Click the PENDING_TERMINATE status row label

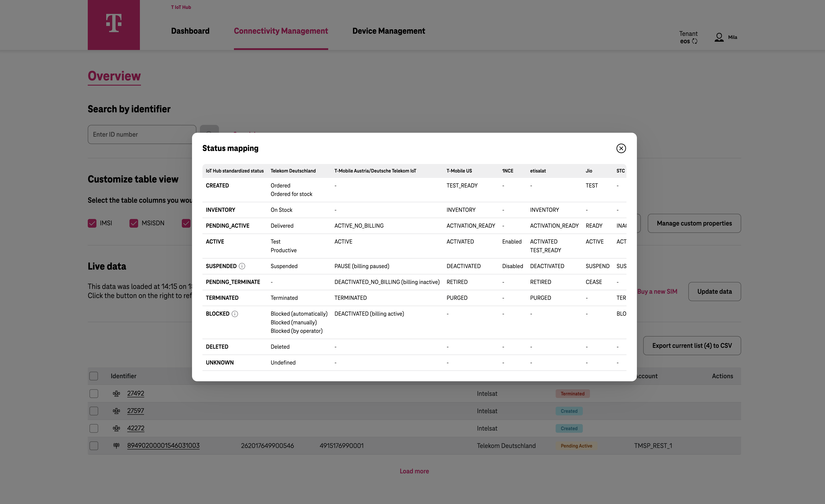[233, 282]
